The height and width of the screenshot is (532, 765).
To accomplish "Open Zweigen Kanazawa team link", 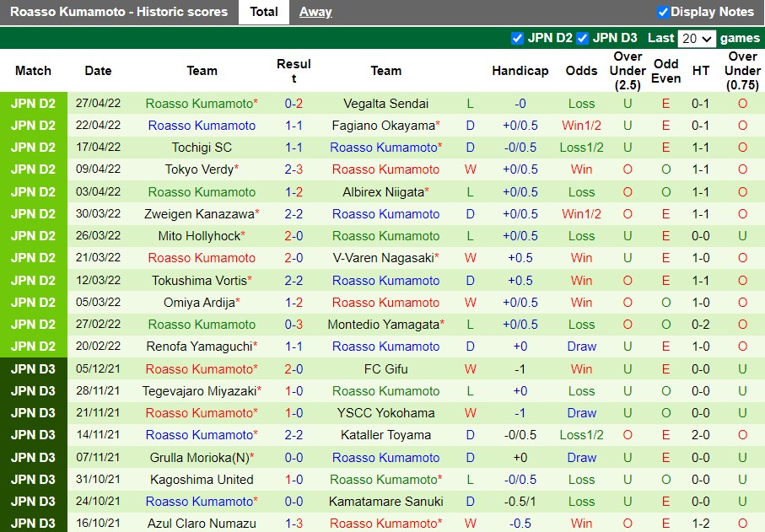I will 199,214.
